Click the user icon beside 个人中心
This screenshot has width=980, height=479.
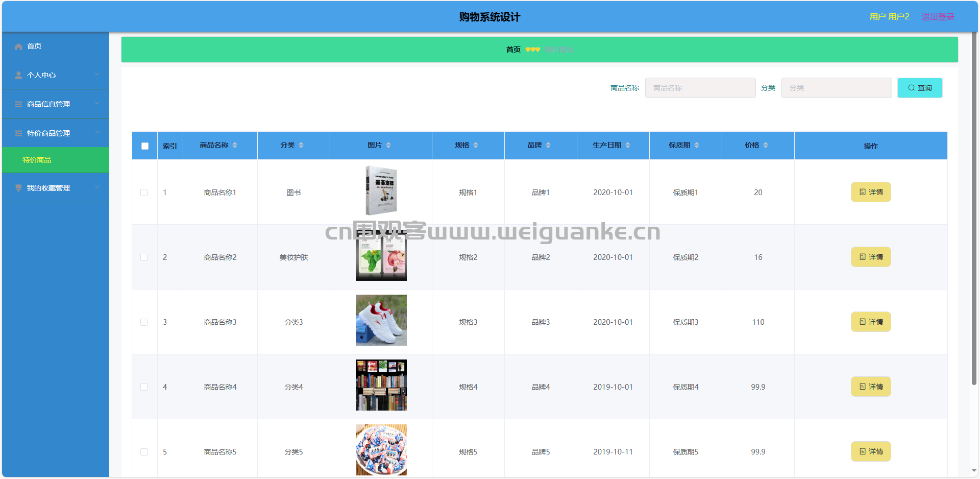(18, 76)
